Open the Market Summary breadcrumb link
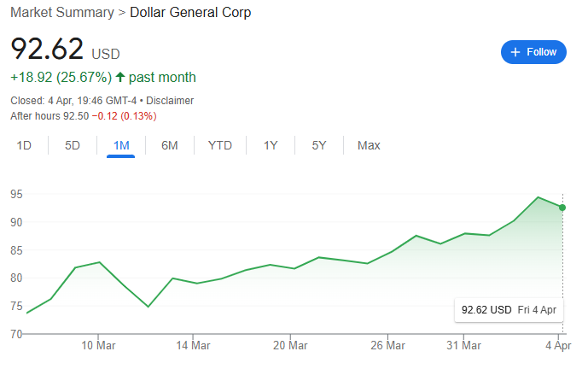 [x=60, y=13]
